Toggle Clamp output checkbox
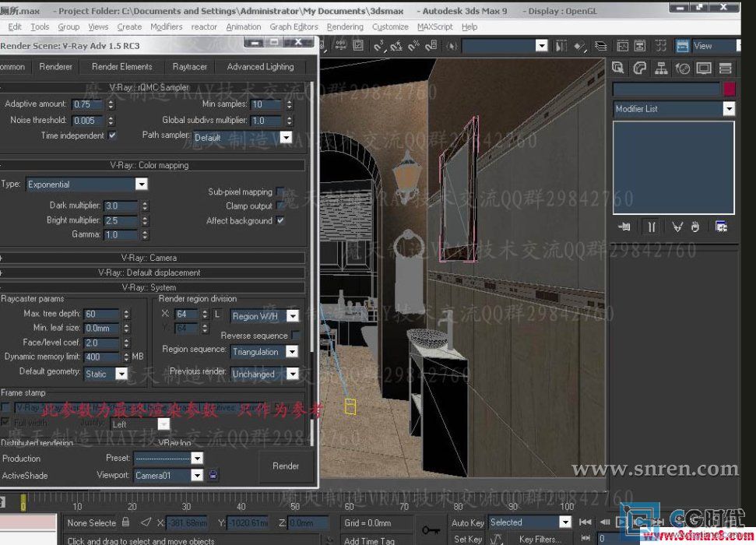 (x=280, y=206)
